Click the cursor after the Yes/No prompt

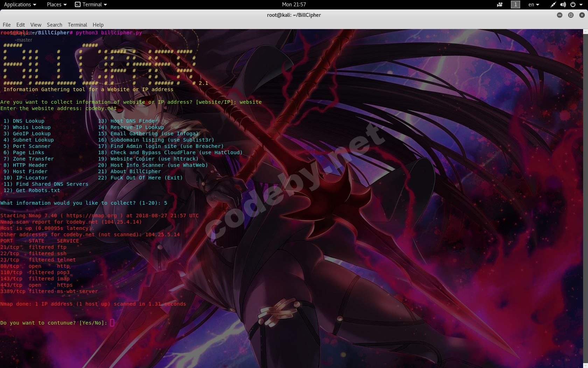coord(112,323)
